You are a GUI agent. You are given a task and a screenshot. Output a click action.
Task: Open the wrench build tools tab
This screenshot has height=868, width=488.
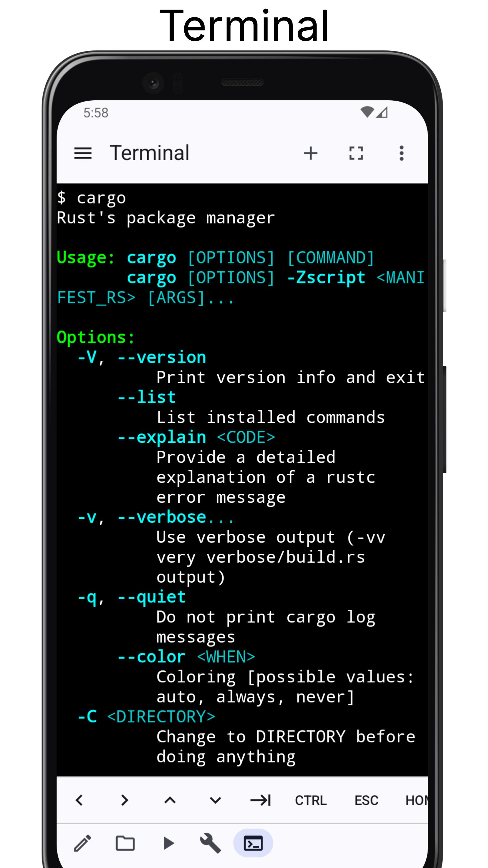(x=211, y=843)
